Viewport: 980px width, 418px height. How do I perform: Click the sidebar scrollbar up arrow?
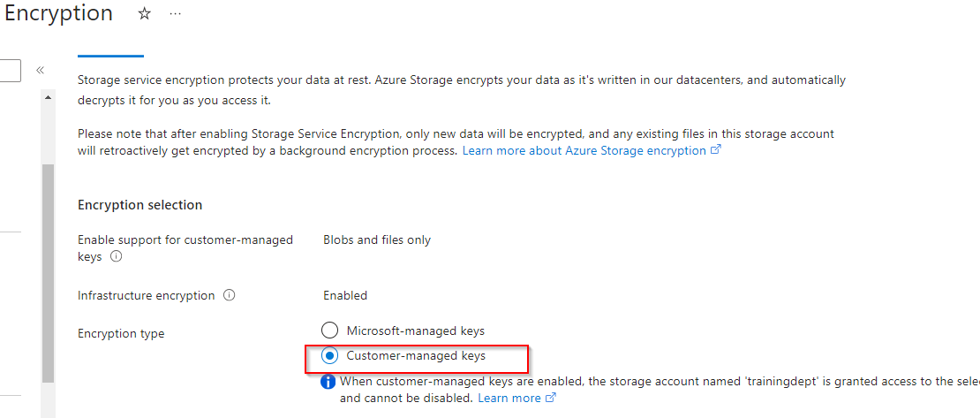tap(48, 97)
